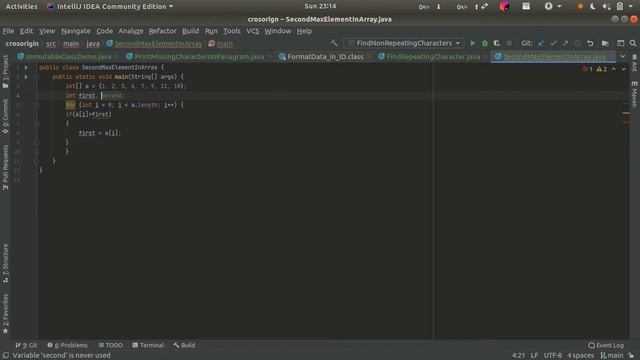
Task: Click the src breadcrumb in navigation bar
Action: 51,44
